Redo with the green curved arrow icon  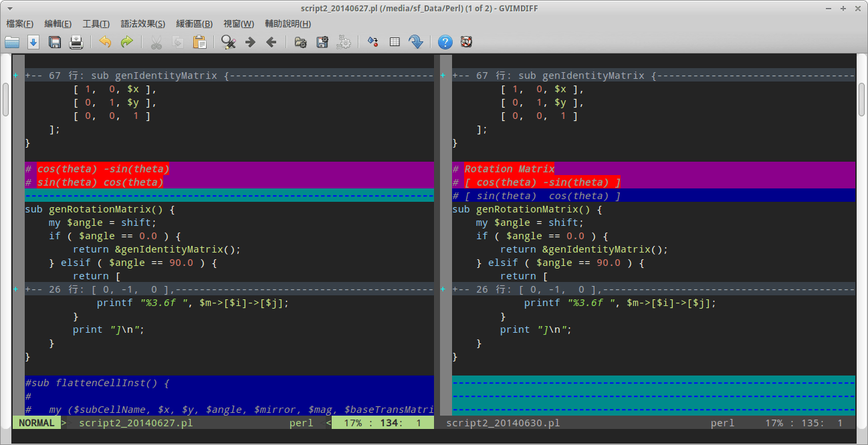[x=126, y=42]
